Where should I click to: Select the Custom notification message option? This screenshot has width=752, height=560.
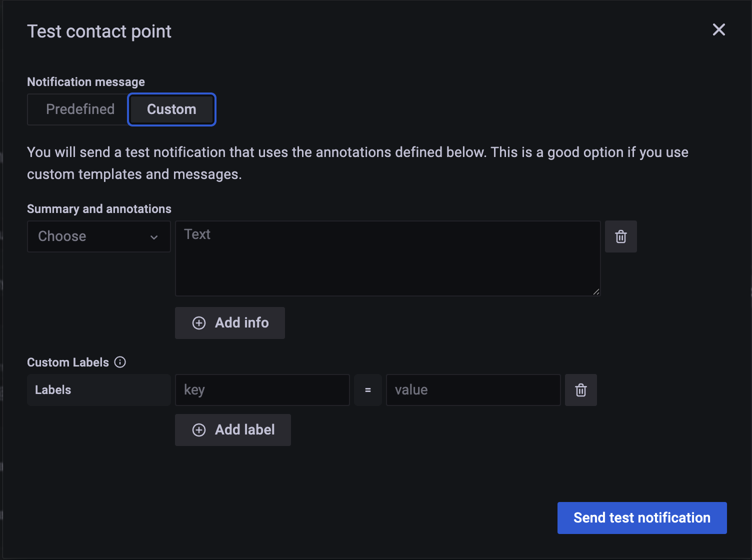[171, 109]
